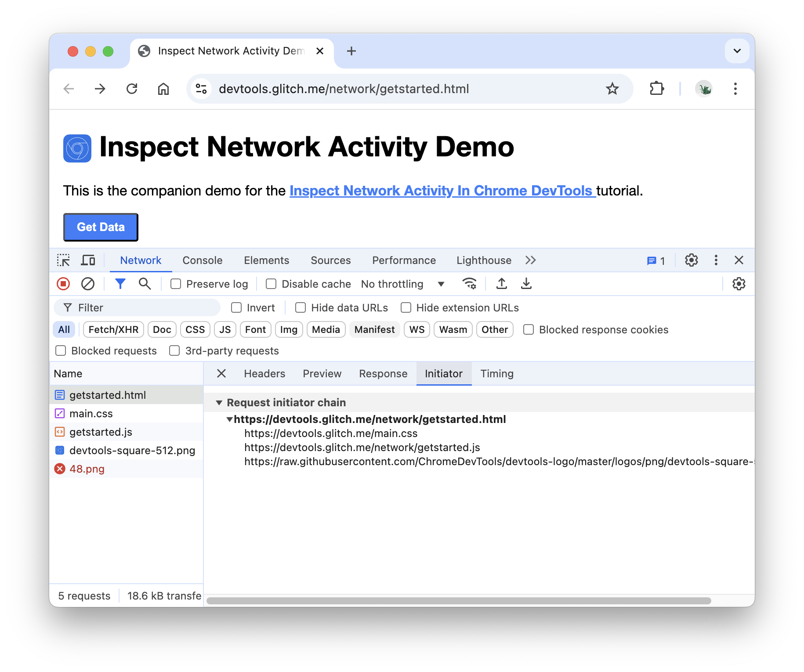Check Hide data URLs
The width and height of the screenshot is (804, 672).
(x=301, y=307)
